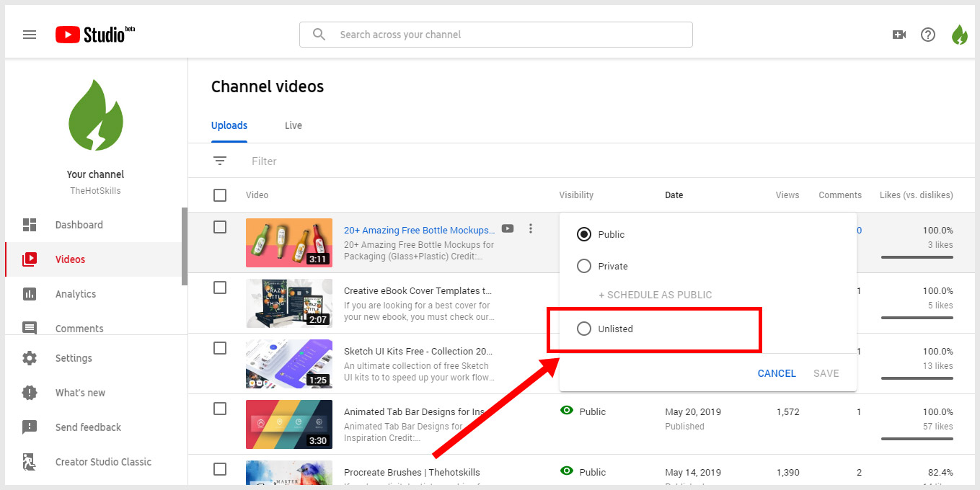Click YouTube icon beside Bottle Mockups video

click(x=508, y=228)
